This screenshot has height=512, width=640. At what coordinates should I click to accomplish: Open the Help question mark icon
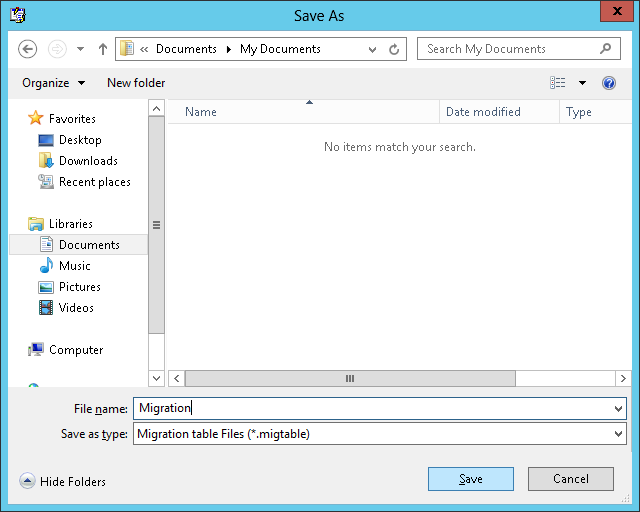coord(608,83)
